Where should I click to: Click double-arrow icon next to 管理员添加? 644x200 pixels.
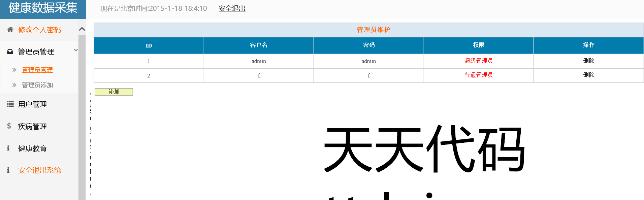(14, 85)
